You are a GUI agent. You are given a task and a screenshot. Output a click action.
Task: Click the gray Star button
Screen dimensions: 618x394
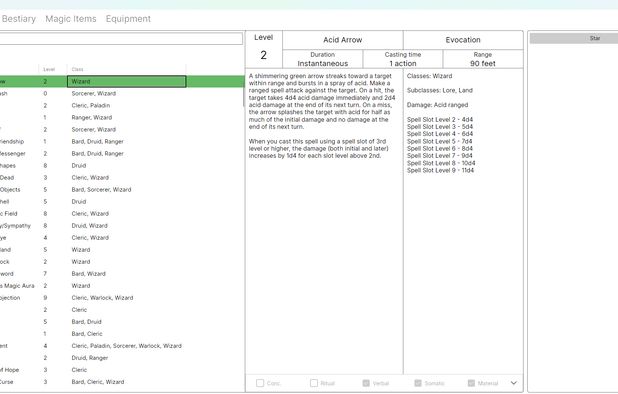(574, 38)
